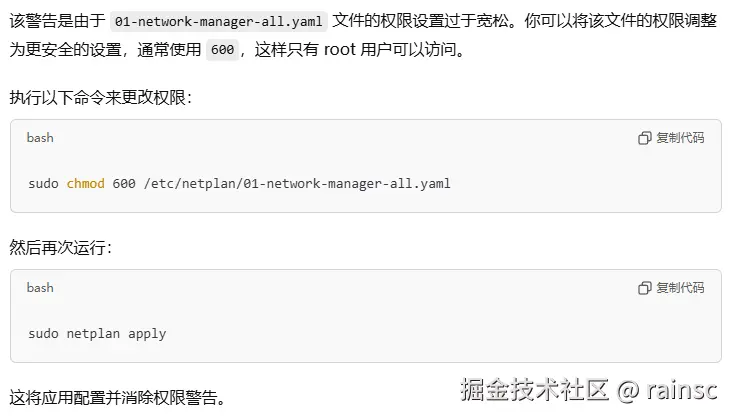
Task: Click the 600 argument in the chmod command
Action: click(124, 183)
